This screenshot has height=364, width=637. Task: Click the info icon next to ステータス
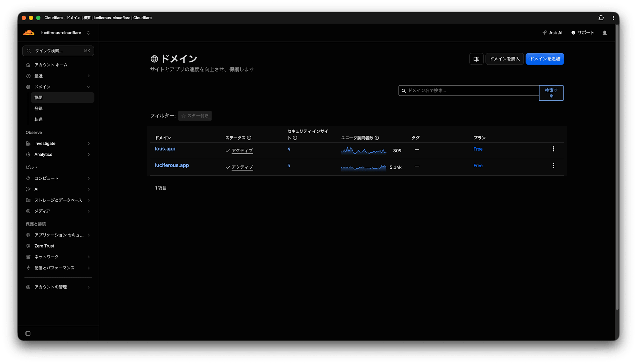[x=249, y=138]
